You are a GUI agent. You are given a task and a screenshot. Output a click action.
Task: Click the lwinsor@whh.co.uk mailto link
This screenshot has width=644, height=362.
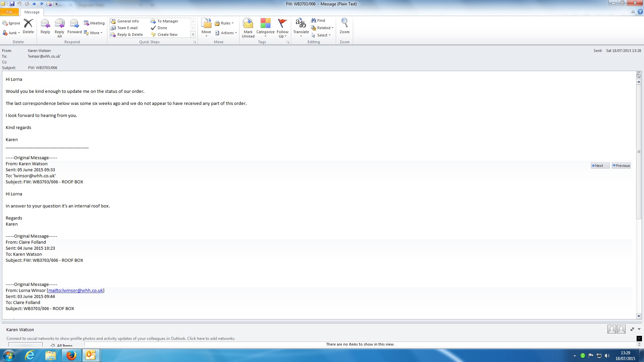(x=75, y=291)
